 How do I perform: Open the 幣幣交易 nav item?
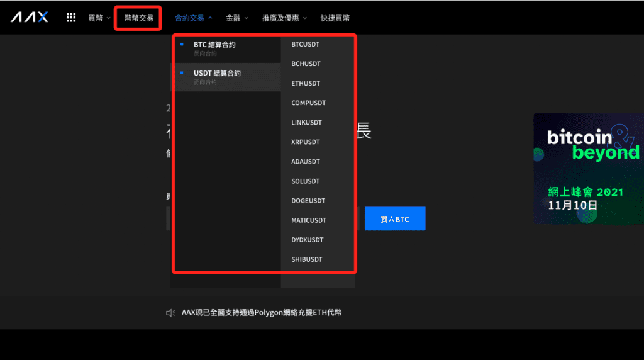click(x=138, y=18)
